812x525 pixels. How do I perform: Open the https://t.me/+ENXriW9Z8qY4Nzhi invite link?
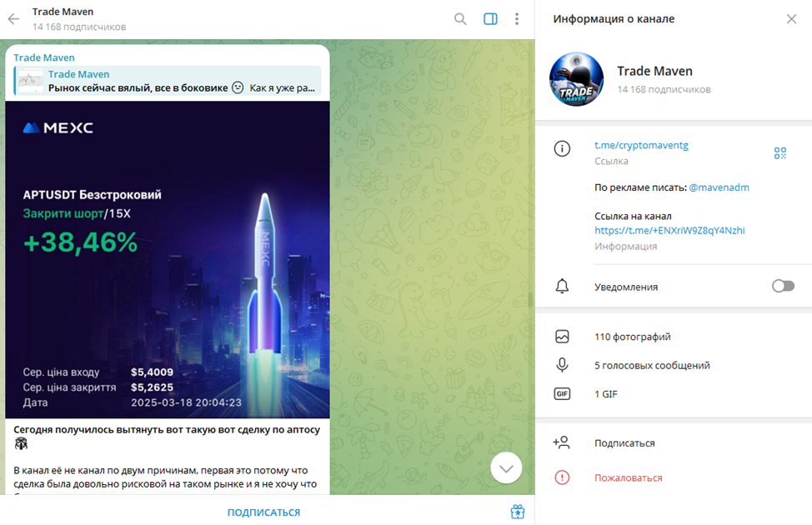point(669,230)
